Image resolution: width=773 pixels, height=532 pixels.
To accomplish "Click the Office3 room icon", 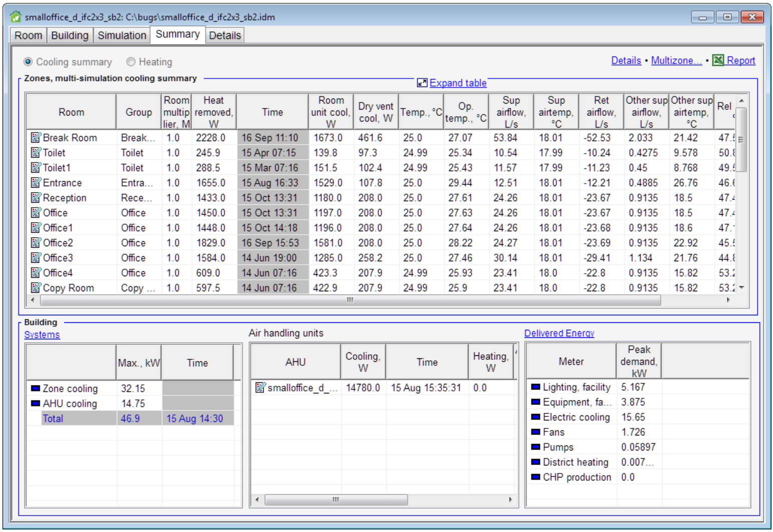I will (36, 258).
